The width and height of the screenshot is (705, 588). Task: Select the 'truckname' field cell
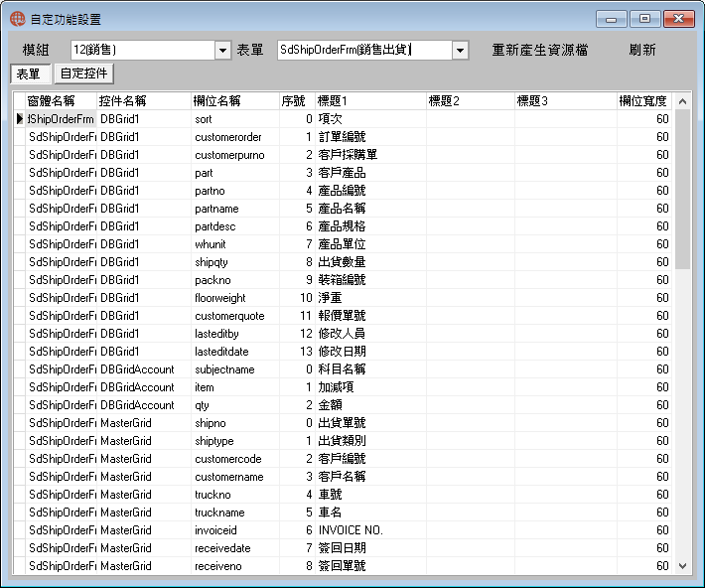(235, 513)
